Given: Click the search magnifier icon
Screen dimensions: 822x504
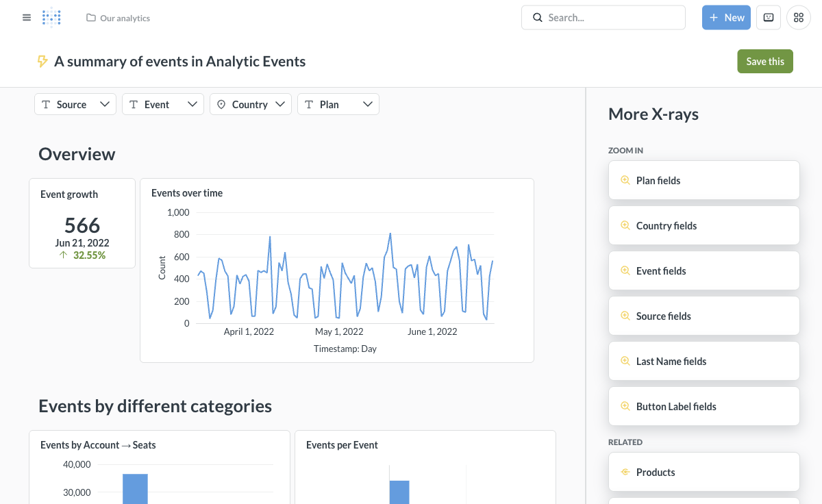Looking at the screenshot, I should [x=538, y=18].
